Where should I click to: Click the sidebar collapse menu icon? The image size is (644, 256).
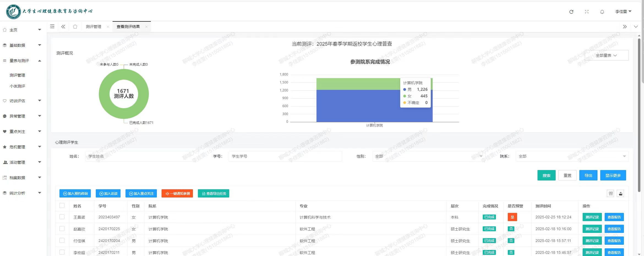click(x=52, y=27)
